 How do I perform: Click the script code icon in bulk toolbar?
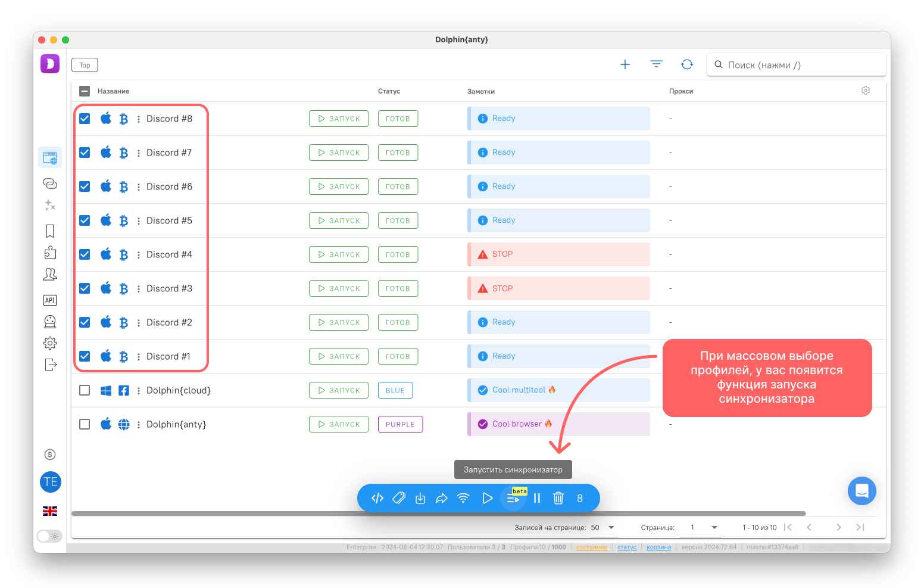377,498
